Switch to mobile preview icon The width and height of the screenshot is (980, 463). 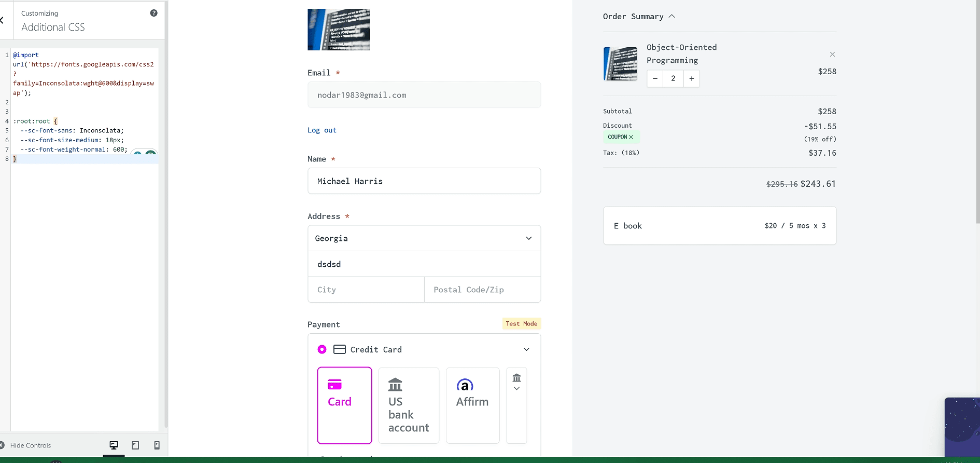[x=157, y=445]
